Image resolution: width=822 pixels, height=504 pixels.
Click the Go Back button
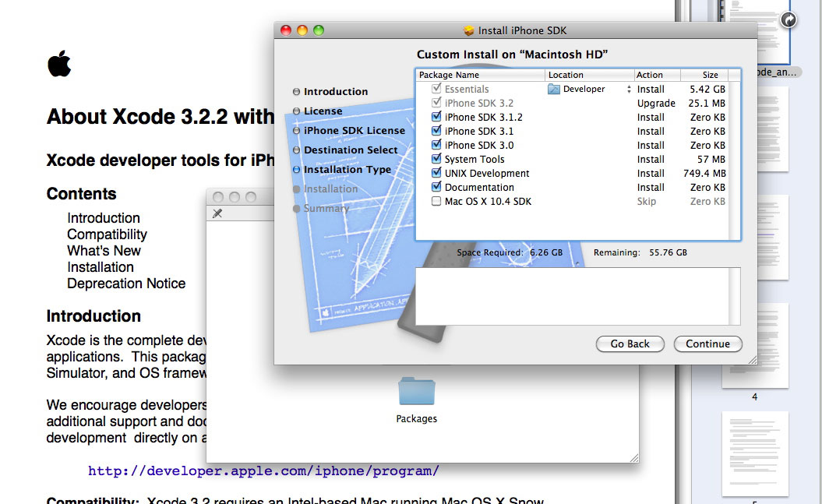[630, 344]
